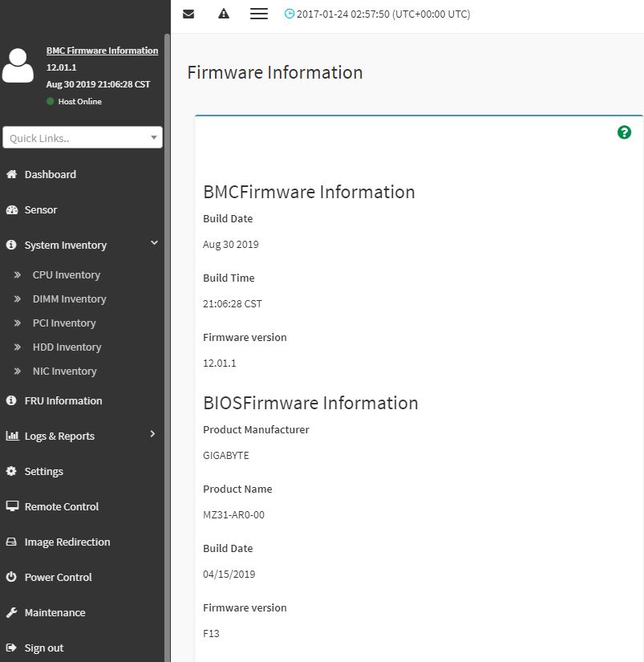This screenshot has height=662, width=644.
Task: Click sidebar firmware version 12.01.1
Action: 61,67
